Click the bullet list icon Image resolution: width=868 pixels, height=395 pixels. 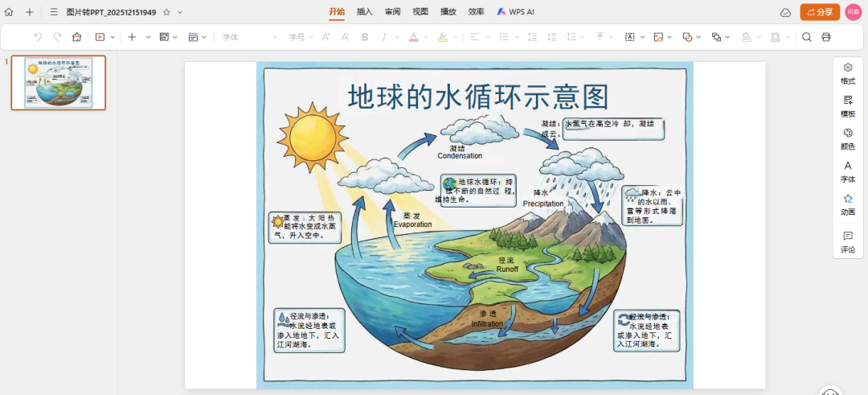point(504,37)
